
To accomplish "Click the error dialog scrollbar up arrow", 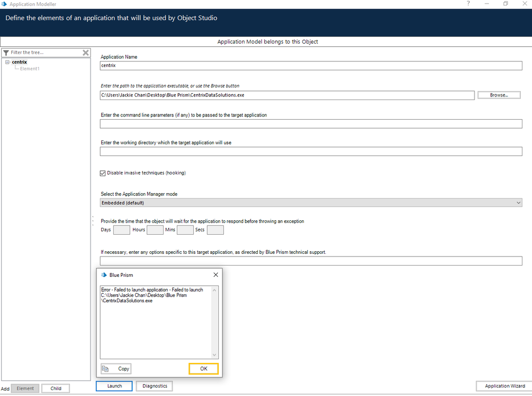I will click(215, 290).
